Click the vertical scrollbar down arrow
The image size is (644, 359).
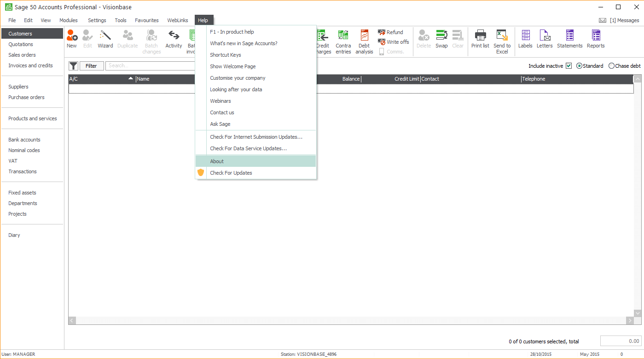[x=638, y=313]
